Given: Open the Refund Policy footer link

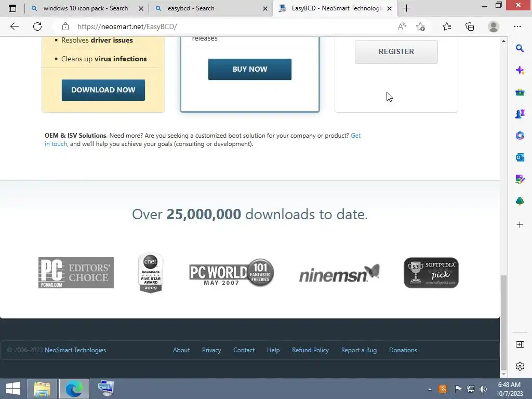Looking at the screenshot, I should [311, 350].
